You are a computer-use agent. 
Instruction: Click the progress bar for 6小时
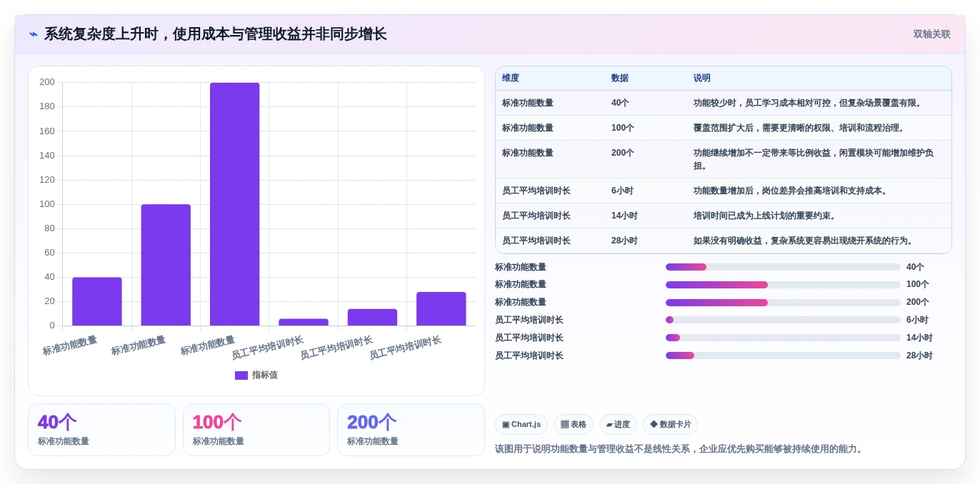(x=783, y=320)
